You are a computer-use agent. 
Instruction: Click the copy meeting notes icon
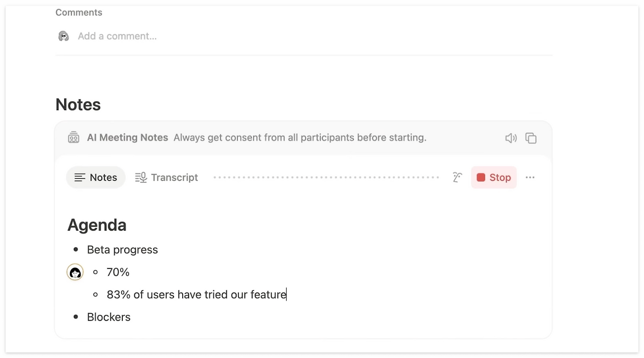[x=531, y=138]
